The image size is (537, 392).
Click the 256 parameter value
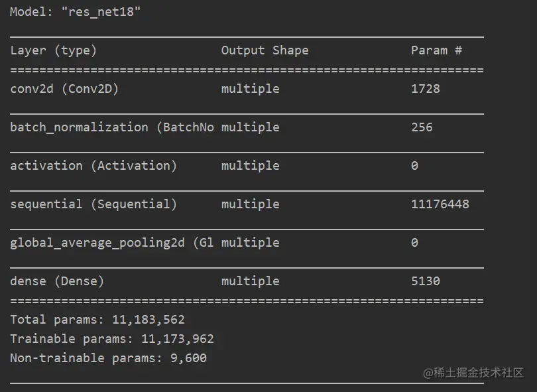pyautogui.click(x=422, y=127)
